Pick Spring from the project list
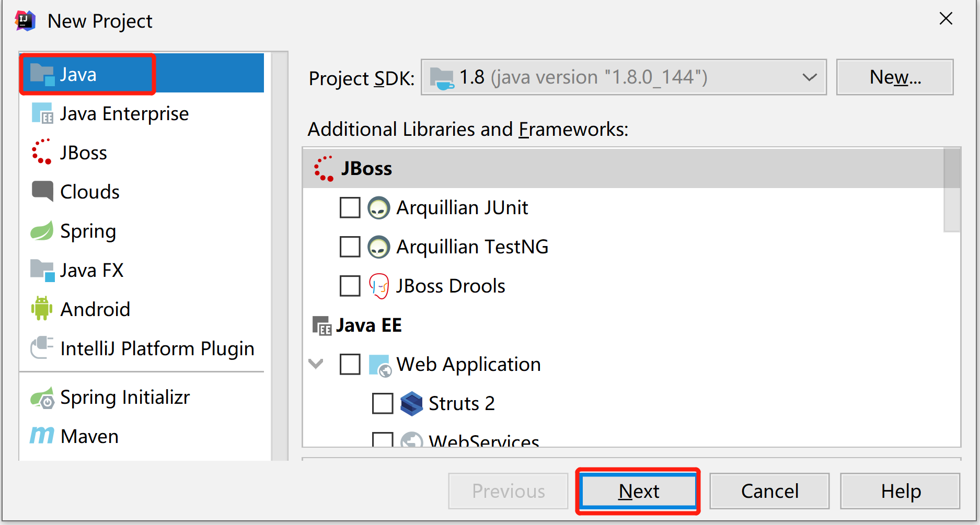980x525 pixels. (x=142, y=231)
